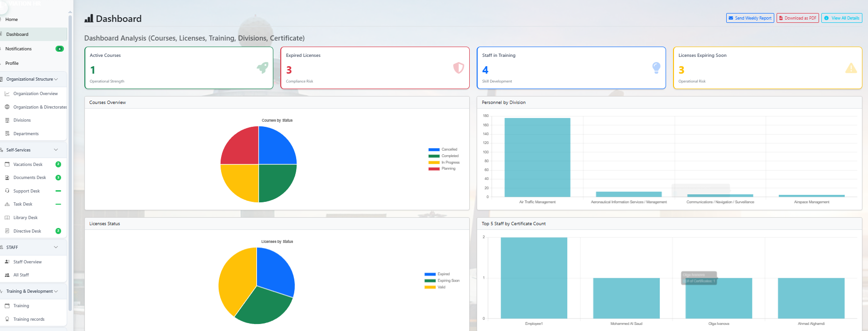Collapse the Self-Services section chevron
The width and height of the screenshot is (868, 331).
[x=56, y=150]
